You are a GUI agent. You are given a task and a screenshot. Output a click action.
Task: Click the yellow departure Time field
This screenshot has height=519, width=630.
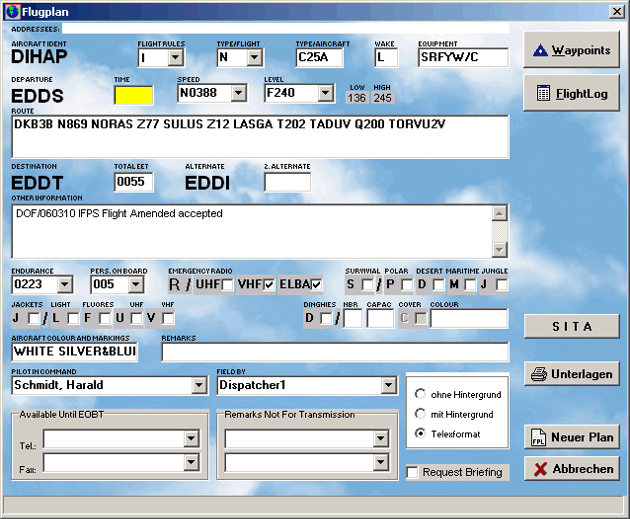pos(133,95)
